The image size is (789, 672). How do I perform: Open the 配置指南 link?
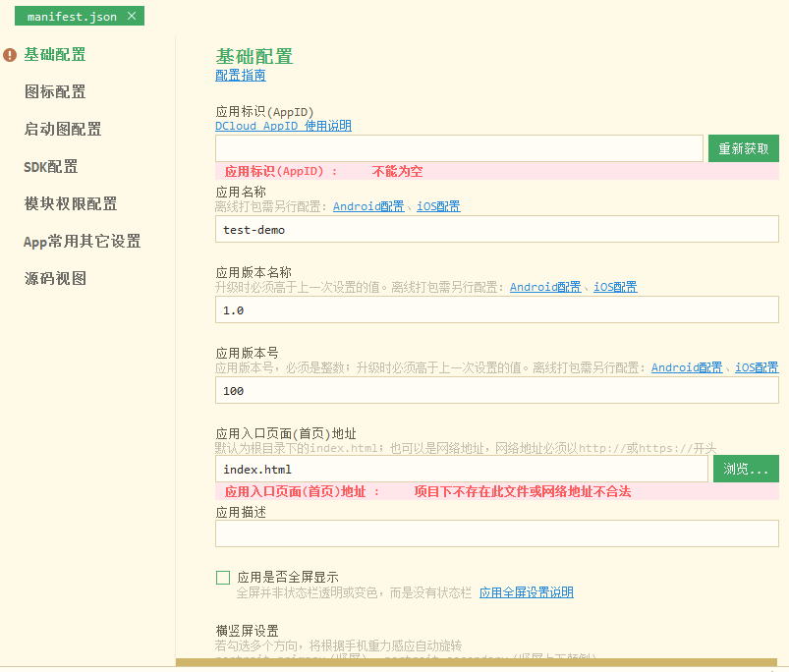pos(241,76)
